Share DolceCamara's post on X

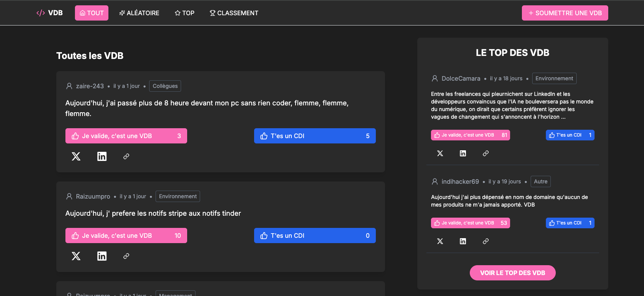pos(440,153)
